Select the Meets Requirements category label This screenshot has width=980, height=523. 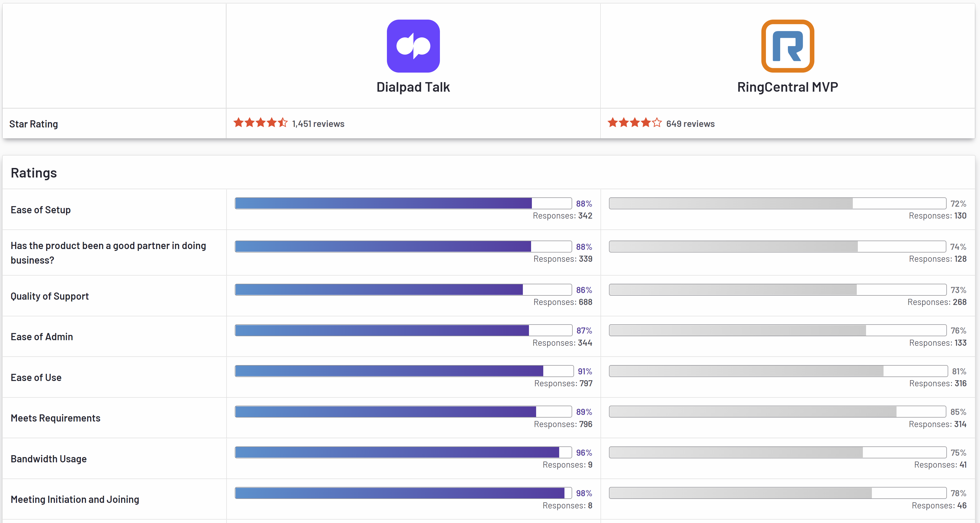pyautogui.click(x=56, y=418)
